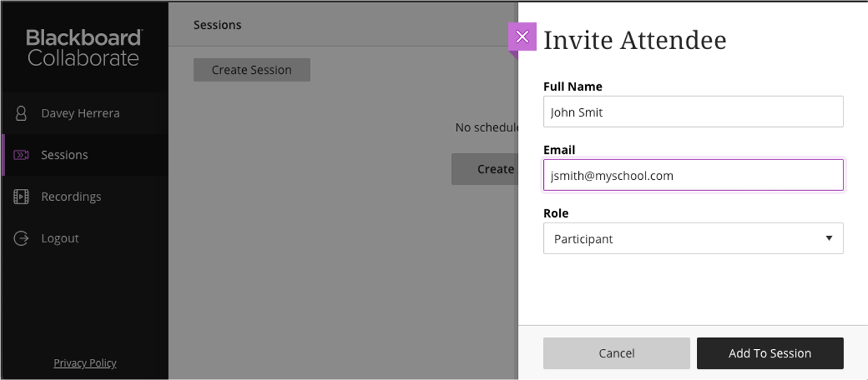Screen dimensions: 868x380
Task: Click the Recordings film icon in sidebar
Action: click(x=21, y=197)
